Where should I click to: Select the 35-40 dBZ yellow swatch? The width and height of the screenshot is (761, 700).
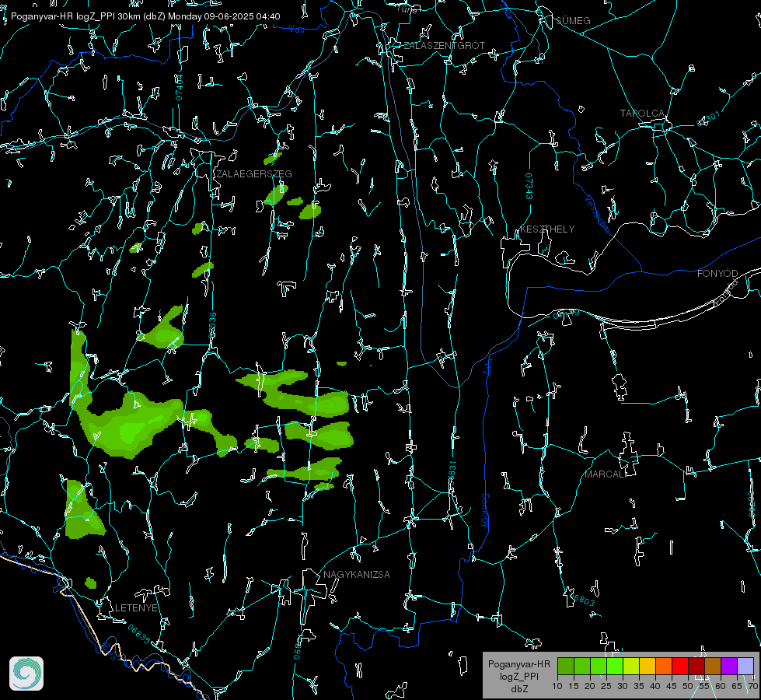648,666
